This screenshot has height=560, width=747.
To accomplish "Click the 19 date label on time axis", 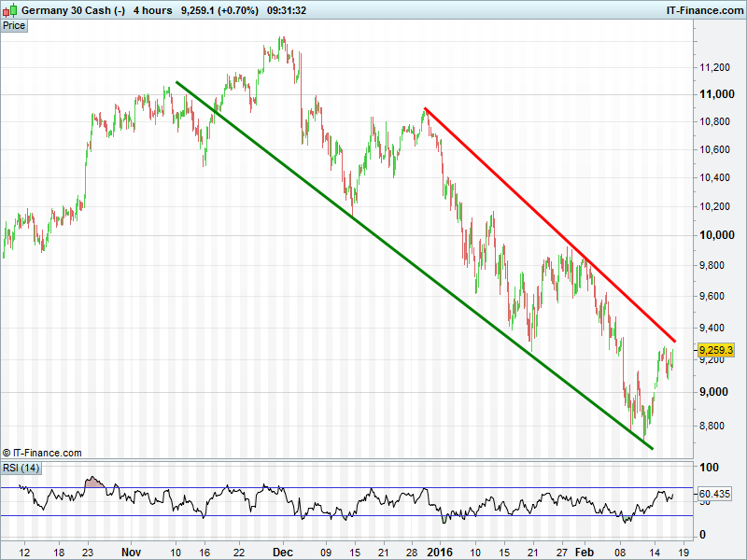I will point(684,553).
